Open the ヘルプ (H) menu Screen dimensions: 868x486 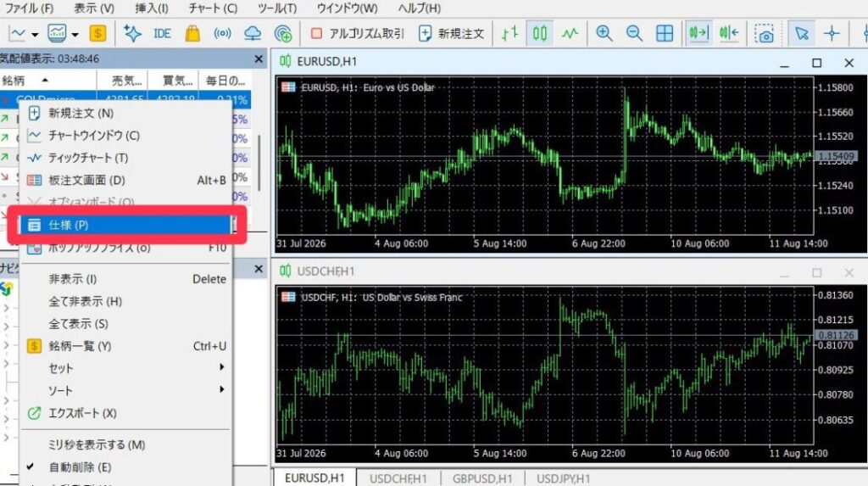tap(420, 8)
